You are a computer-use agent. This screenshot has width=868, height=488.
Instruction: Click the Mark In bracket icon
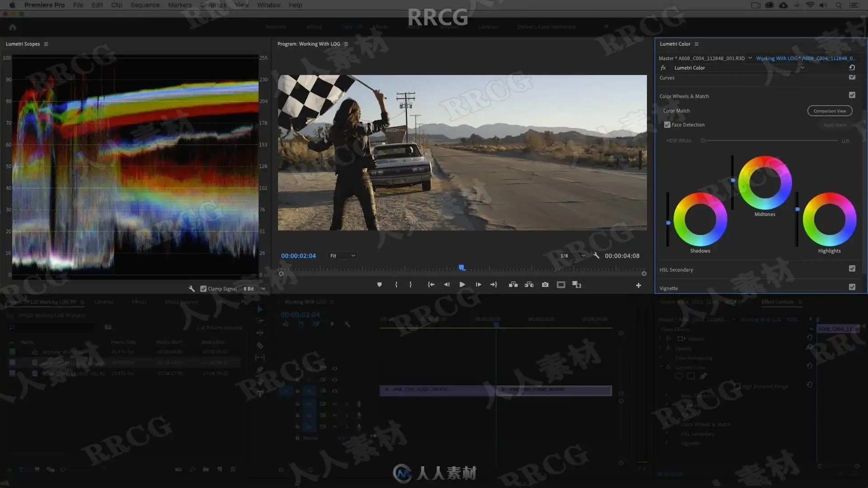(x=396, y=285)
